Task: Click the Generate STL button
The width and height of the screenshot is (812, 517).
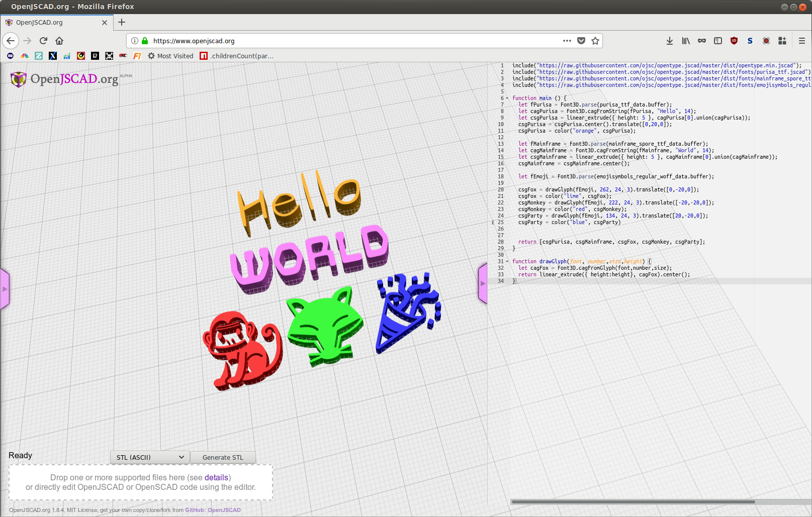Action: (x=223, y=457)
